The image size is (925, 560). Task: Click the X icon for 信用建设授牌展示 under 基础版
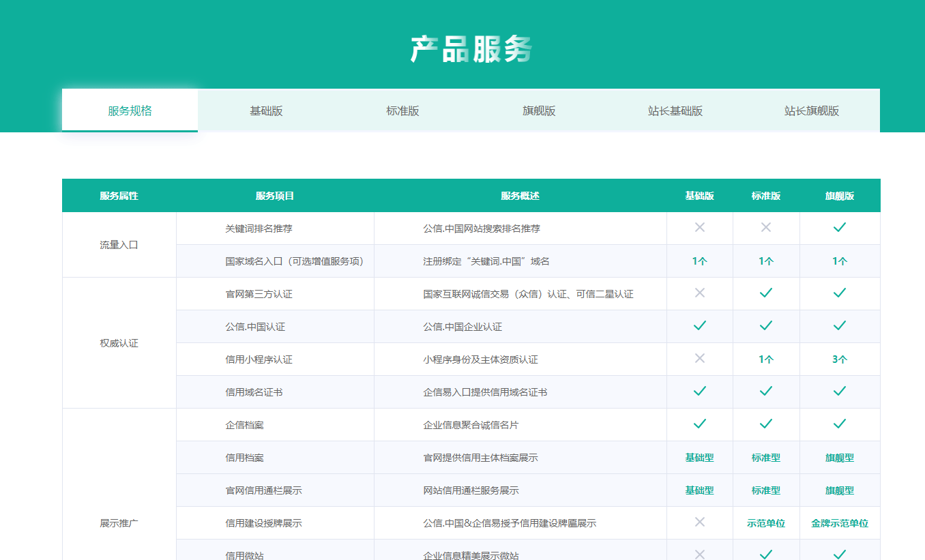click(x=700, y=522)
